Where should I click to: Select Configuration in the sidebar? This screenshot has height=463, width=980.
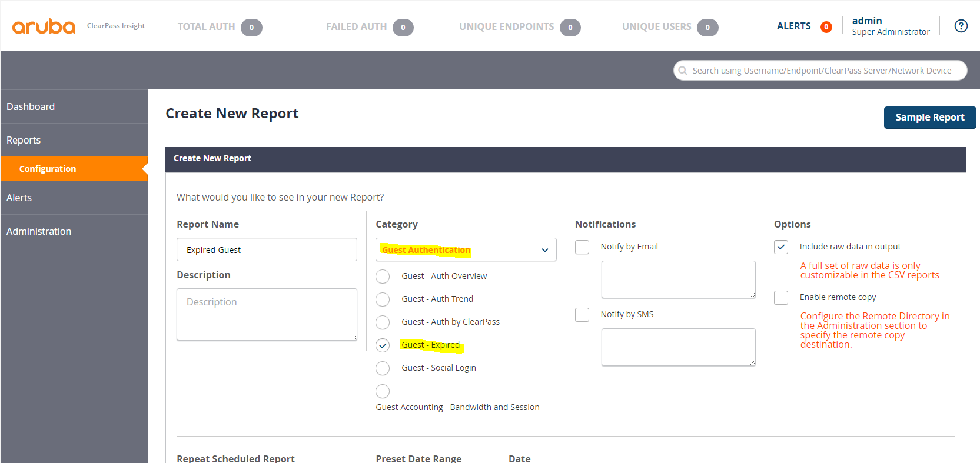(x=74, y=169)
